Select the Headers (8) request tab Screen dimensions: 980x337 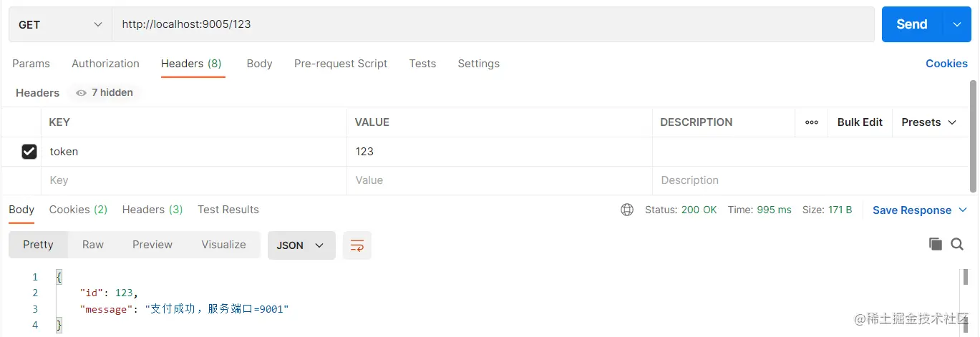coord(191,64)
